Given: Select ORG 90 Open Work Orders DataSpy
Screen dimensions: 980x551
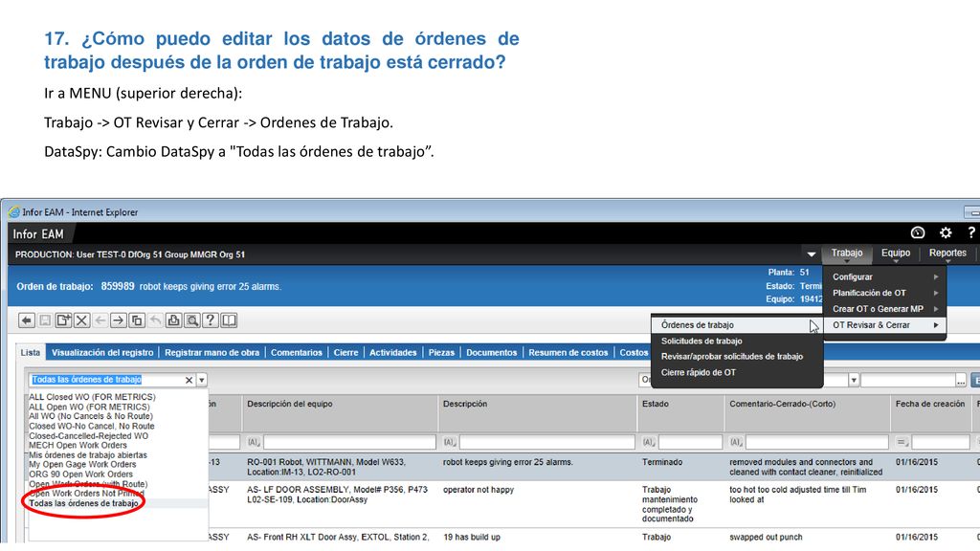Looking at the screenshot, I should click(80, 474).
